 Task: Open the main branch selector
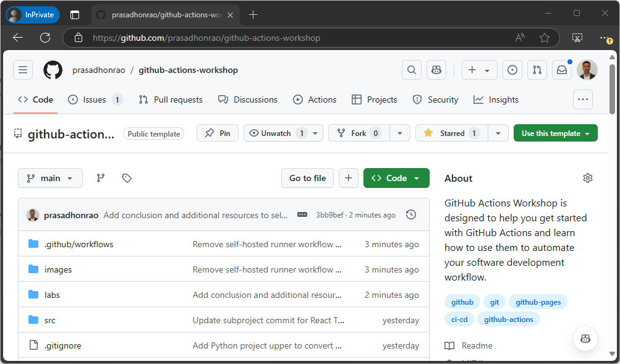50,178
